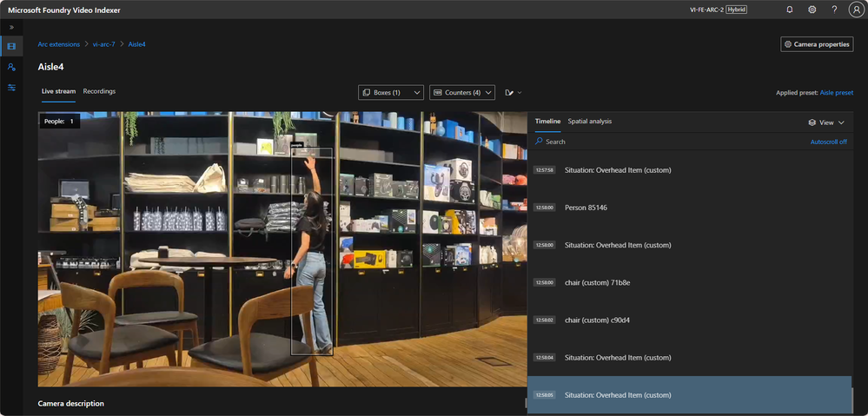Click the Aisle4 page title

tap(51, 67)
